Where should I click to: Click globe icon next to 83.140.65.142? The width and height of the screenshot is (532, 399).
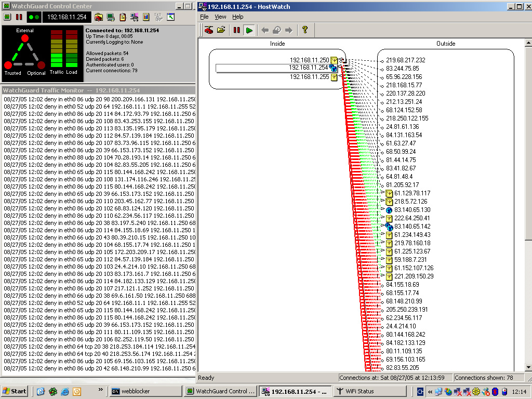click(x=389, y=227)
